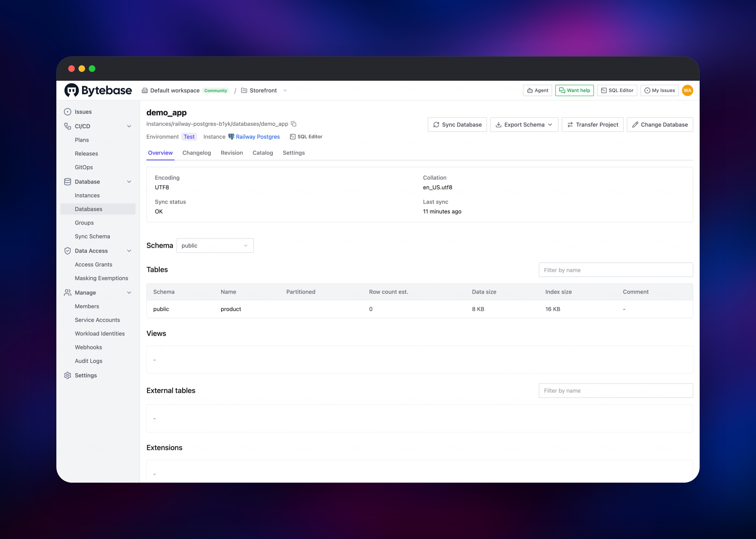The width and height of the screenshot is (756, 539).
Task: Open the public Schema dropdown
Action: (215, 246)
